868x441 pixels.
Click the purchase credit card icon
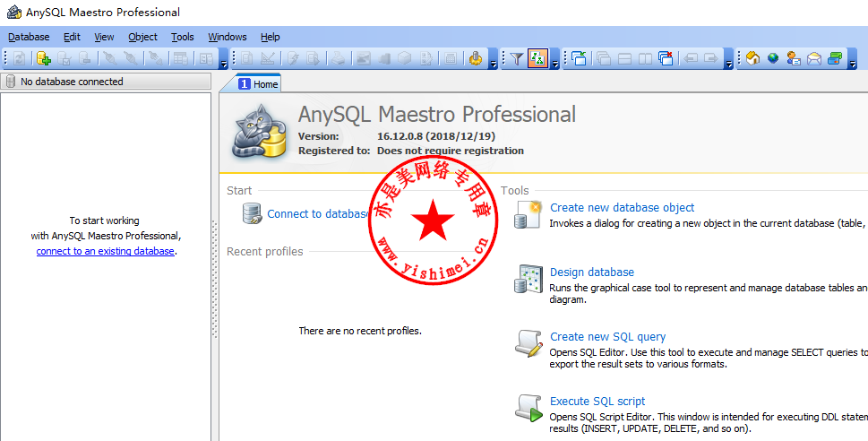[x=835, y=58]
